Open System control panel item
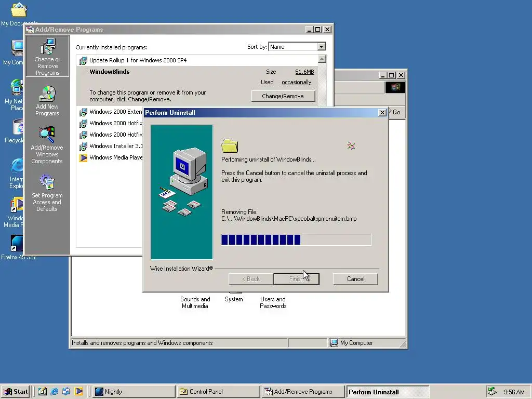Screen dimensions: 532x399 pos(234,299)
